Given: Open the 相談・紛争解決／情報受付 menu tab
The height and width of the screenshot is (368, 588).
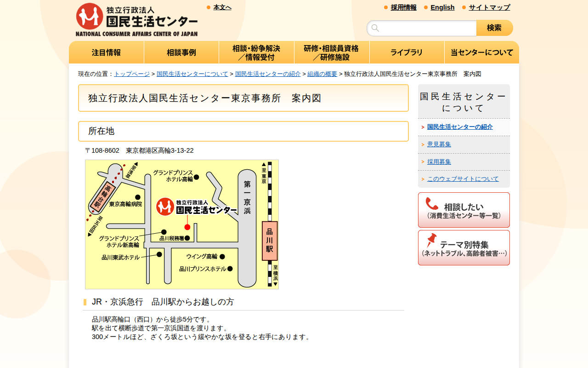Looking at the screenshot, I should point(256,52).
